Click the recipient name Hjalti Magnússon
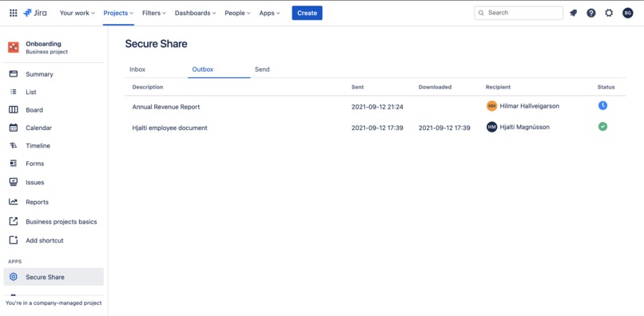The height and width of the screenshot is (316, 644). pos(524,127)
